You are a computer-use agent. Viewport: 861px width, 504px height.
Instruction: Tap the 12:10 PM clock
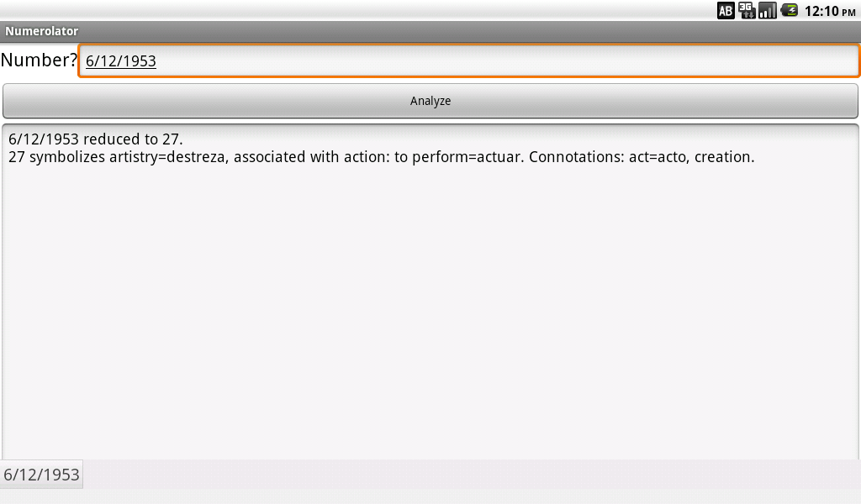point(830,11)
